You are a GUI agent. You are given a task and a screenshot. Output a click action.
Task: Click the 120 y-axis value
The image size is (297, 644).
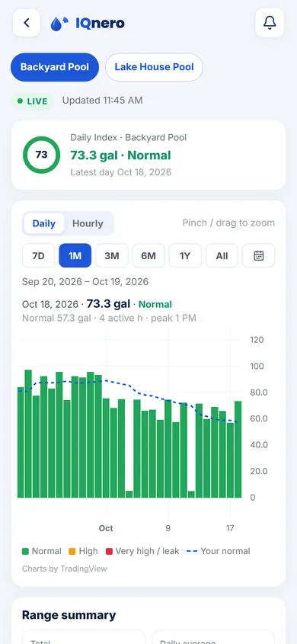coord(257,340)
